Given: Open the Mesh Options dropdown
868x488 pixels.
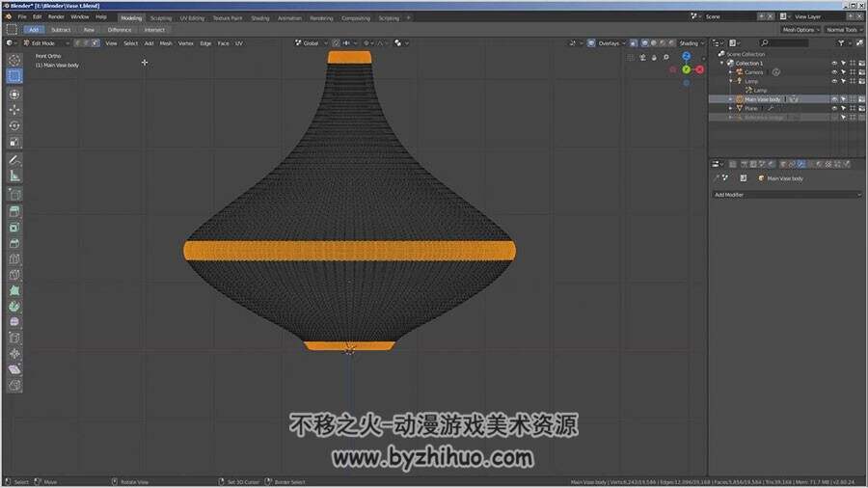Looking at the screenshot, I should pos(801,30).
